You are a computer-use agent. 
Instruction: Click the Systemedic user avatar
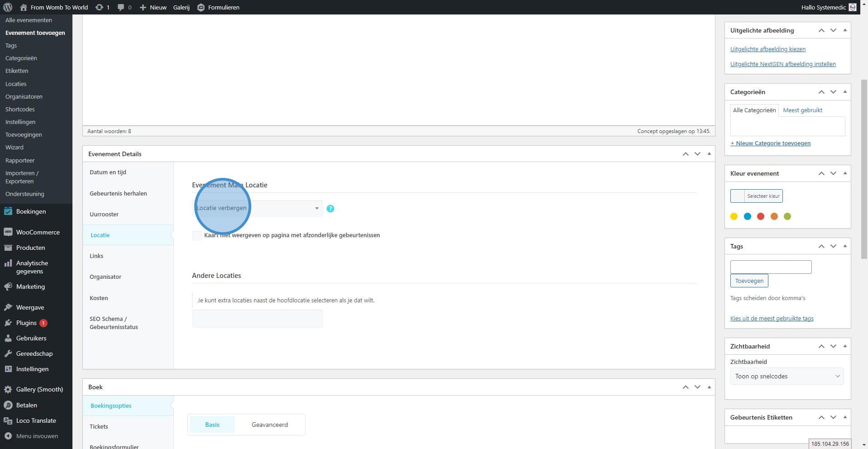coord(853,7)
